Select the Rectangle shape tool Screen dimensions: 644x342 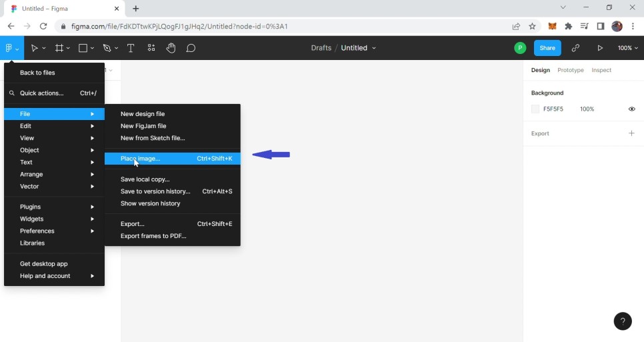(83, 48)
